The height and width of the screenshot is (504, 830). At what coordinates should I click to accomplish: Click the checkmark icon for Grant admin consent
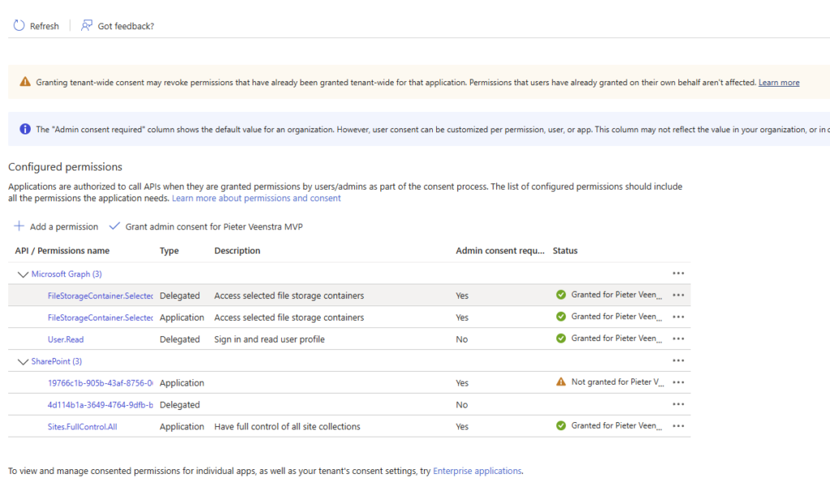tap(114, 226)
